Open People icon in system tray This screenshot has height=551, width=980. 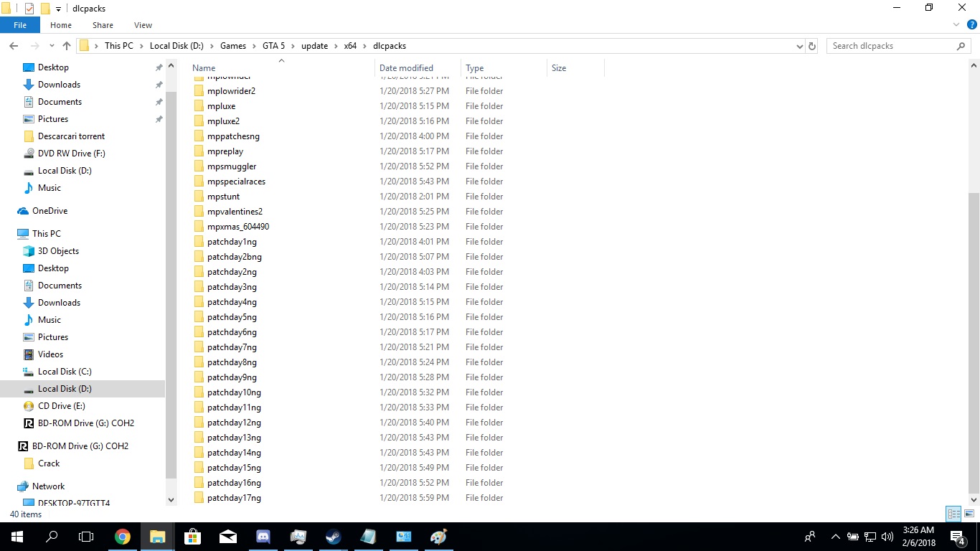pyautogui.click(x=810, y=537)
